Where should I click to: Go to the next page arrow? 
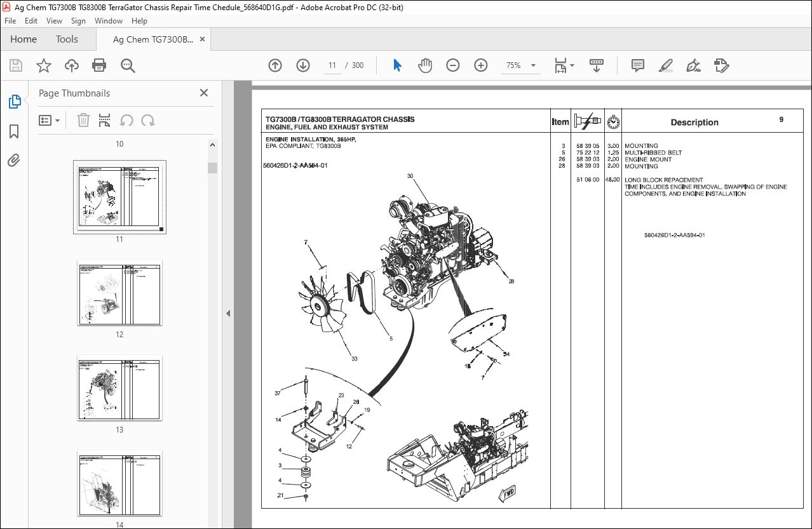303,65
